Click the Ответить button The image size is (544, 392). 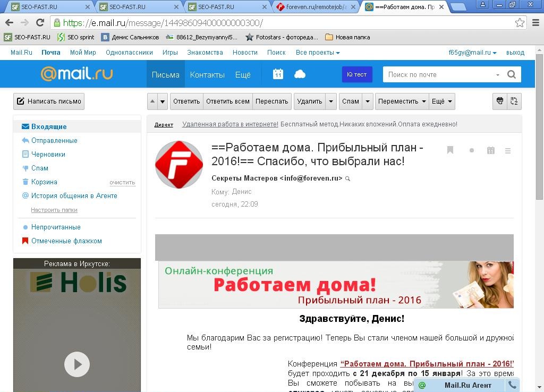point(186,101)
